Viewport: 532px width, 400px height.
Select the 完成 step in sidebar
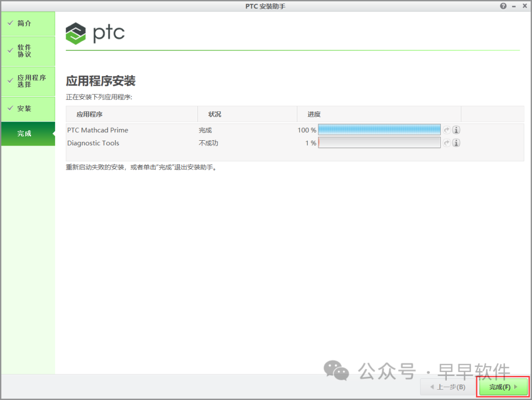pyautogui.click(x=28, y=133)
